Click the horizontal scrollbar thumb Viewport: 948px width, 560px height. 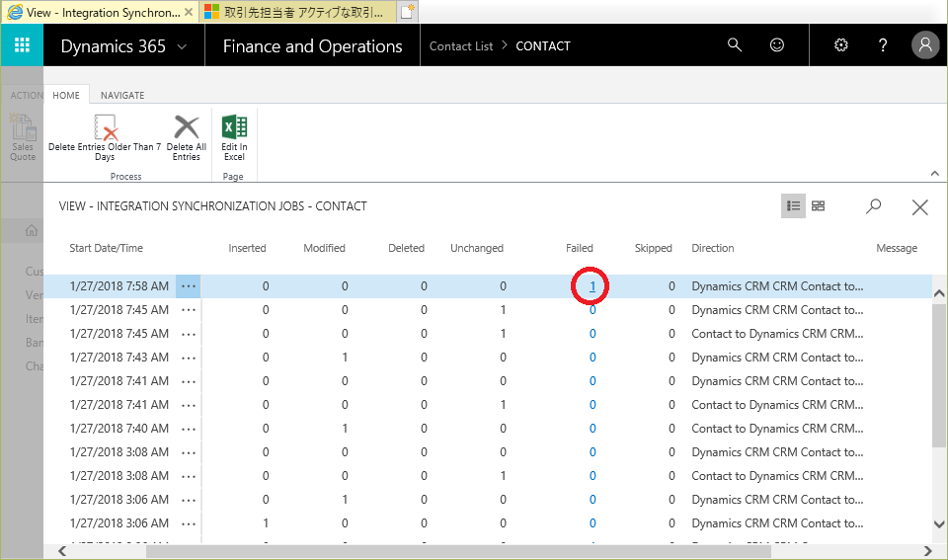click(458, 551)
